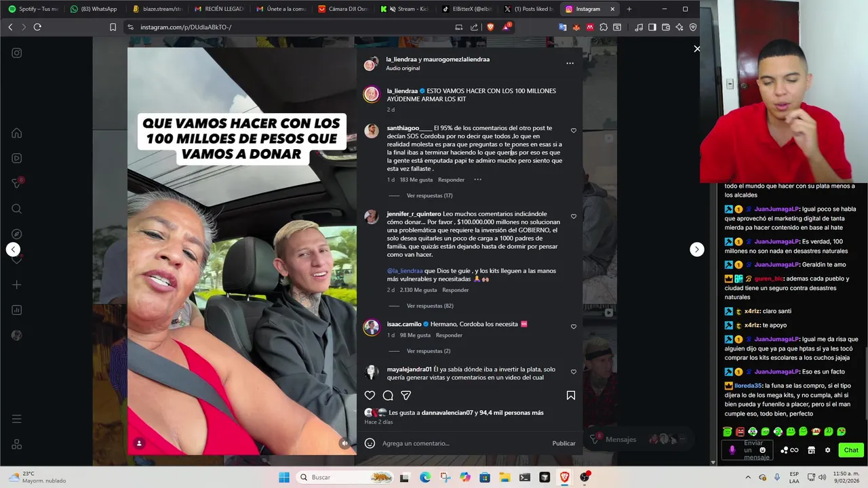
Task: Like jennifer_r_quintero's comment heart
Action: tap(574, 216)
